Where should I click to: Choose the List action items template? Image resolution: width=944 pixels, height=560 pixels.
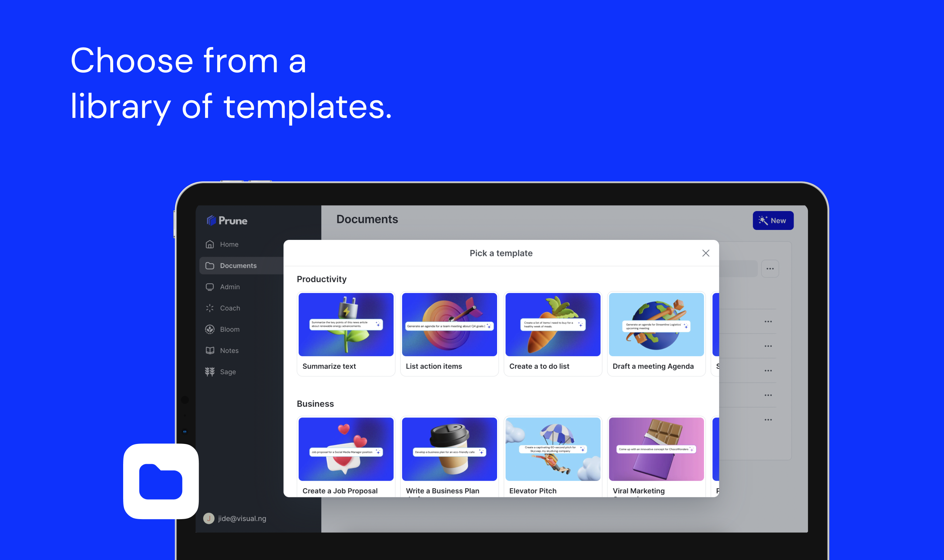(449, 334)
